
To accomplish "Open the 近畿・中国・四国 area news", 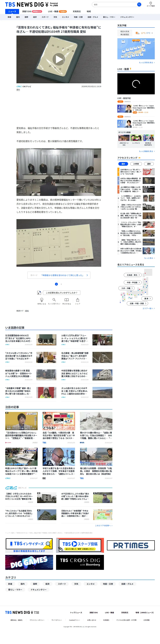I will (137, 303).
